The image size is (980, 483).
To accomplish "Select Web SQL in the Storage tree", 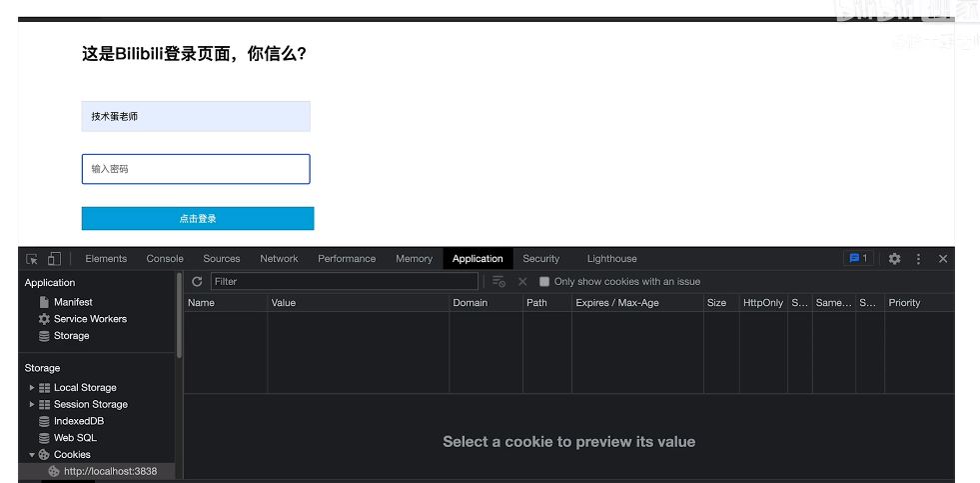I will tap(75, 438).
